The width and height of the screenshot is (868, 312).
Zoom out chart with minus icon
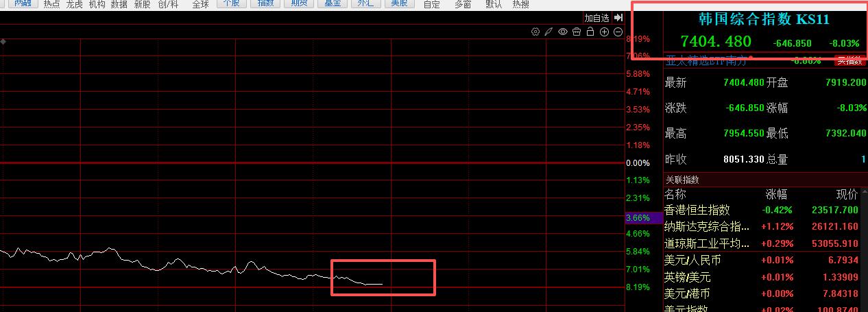tap(617, 32)
